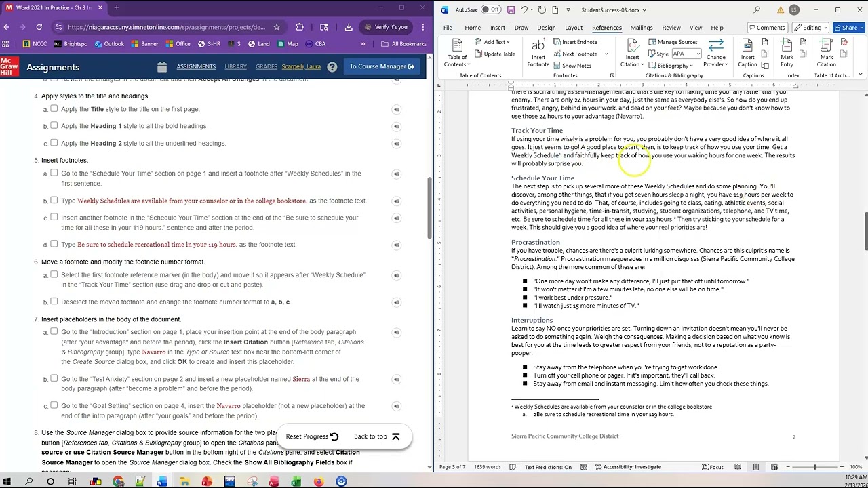Click the browser address bar URL
This screenshot has height=488, width=868.
(x=166, y=27)
